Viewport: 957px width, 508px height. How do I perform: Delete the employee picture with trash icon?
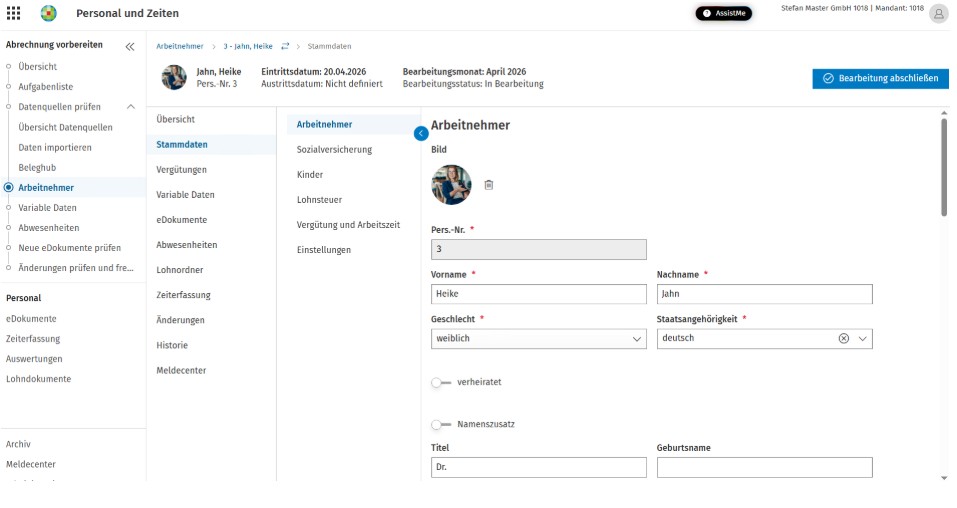pyautogui.click(x=489, y=184)
